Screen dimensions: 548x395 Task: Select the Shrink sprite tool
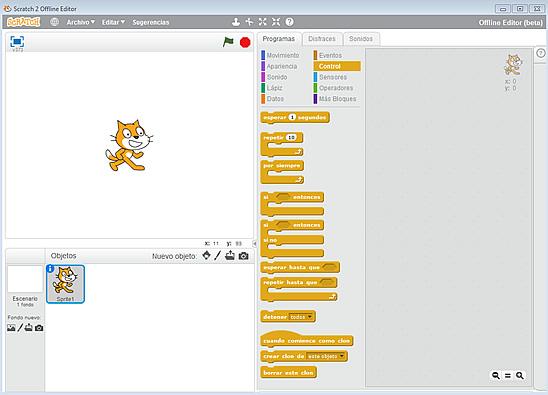point(276,22)
